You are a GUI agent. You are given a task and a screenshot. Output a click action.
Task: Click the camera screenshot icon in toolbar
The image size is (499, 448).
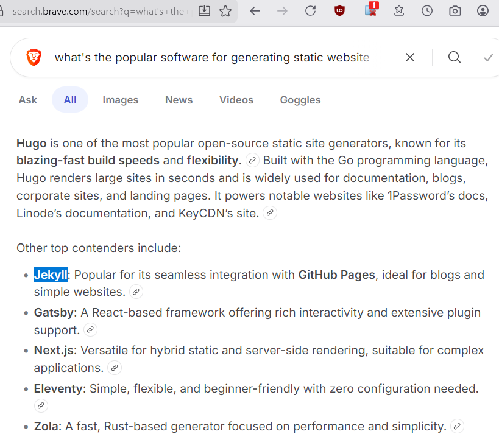click(x=455, y=10)
